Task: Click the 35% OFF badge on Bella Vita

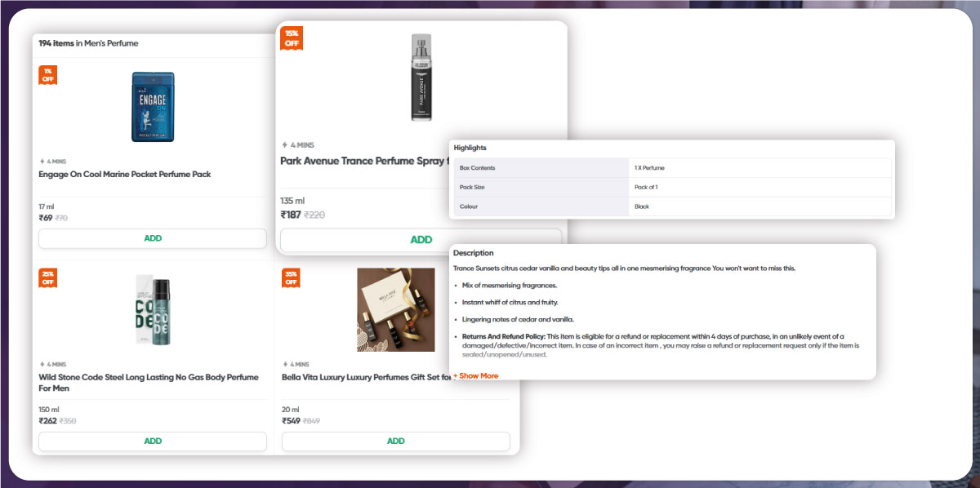Action: click(291, 277)
